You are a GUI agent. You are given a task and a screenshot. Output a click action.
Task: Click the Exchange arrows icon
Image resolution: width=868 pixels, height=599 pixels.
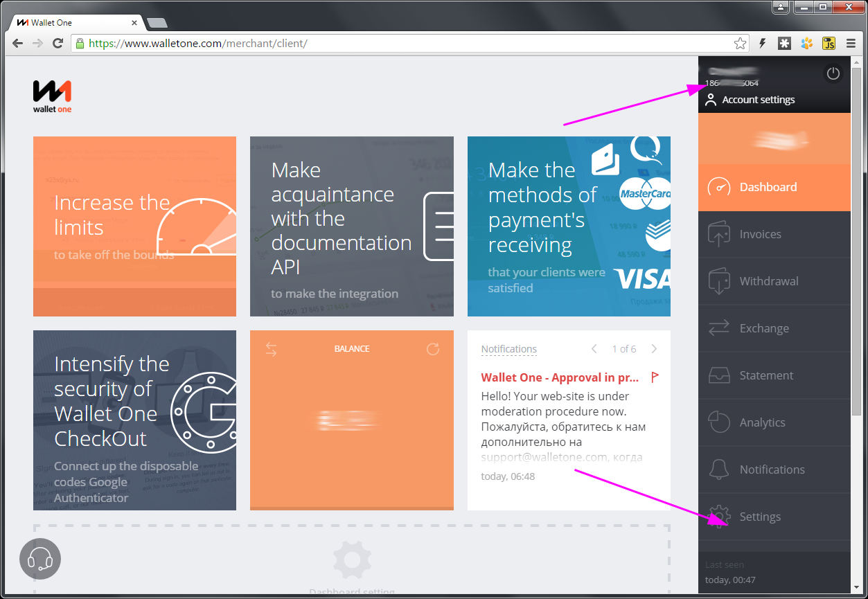click(719, 328)
